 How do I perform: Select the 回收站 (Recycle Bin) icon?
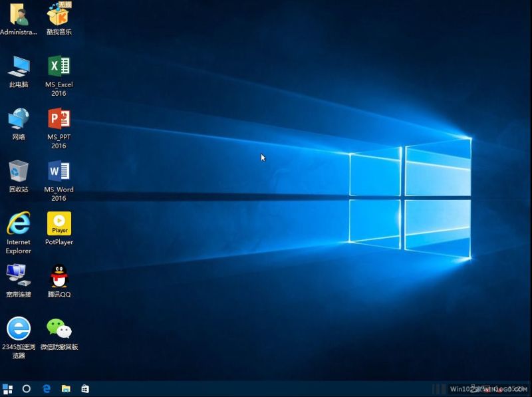pyautogui.click(x=19, y=172)
